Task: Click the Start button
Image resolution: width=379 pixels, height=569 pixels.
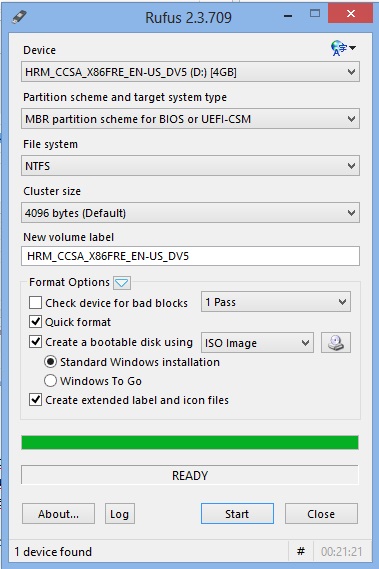Action: [x=237, y=513]
